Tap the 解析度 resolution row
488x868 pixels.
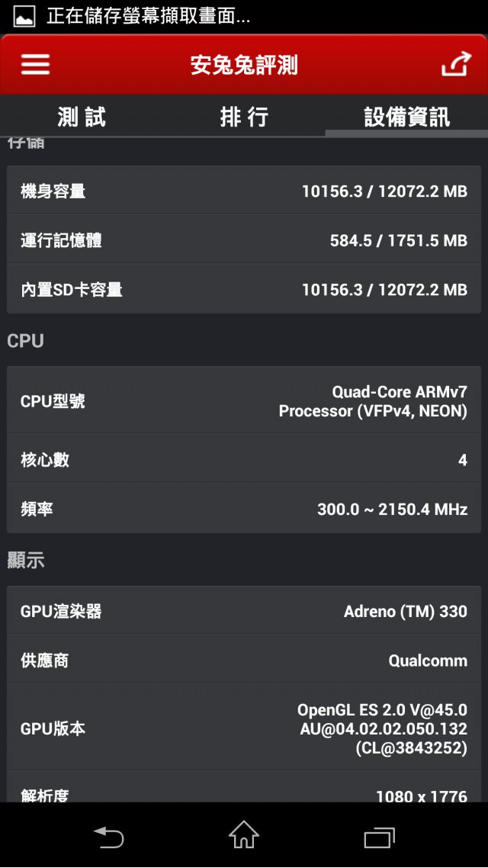[x=244, y=788]
